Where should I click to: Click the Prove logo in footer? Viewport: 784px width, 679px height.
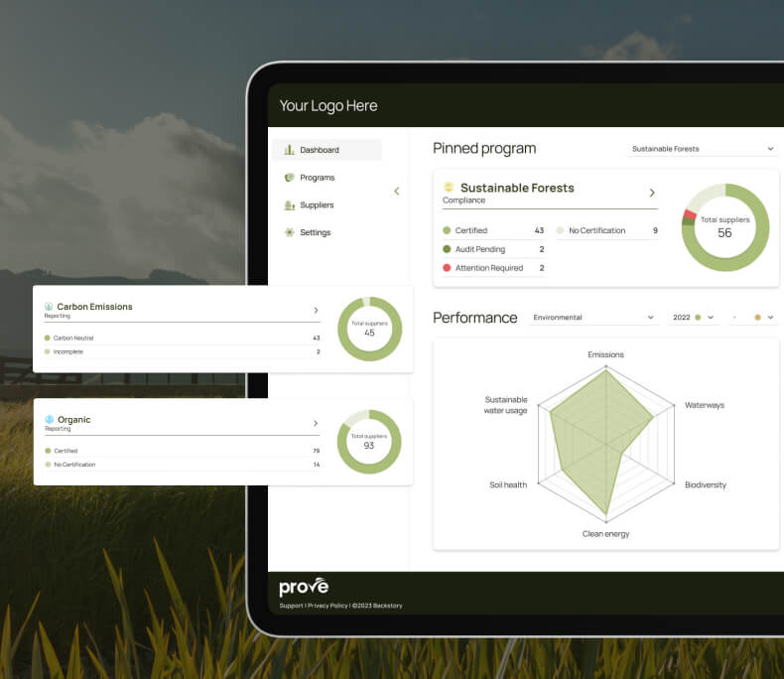[x=304, y=588]
